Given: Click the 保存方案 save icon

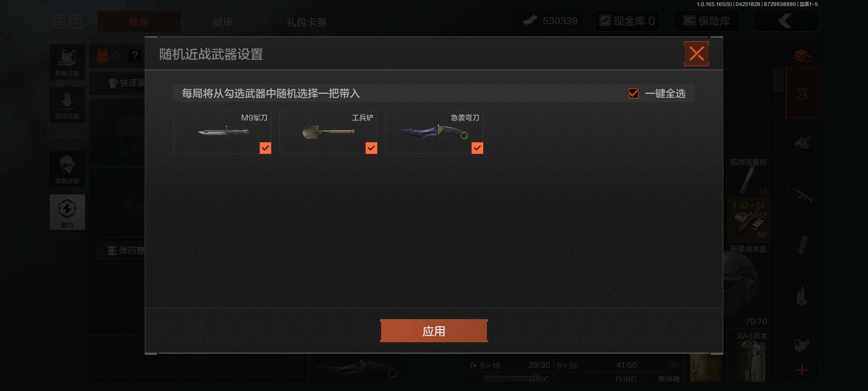Looking at the screenshot, I should click(67, 105).
